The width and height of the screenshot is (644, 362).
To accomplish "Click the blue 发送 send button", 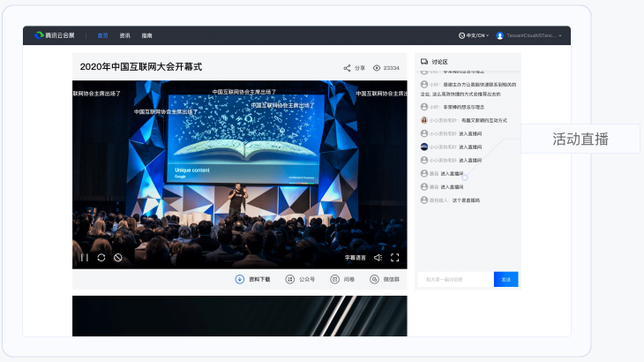I will [x=506, y=279].
